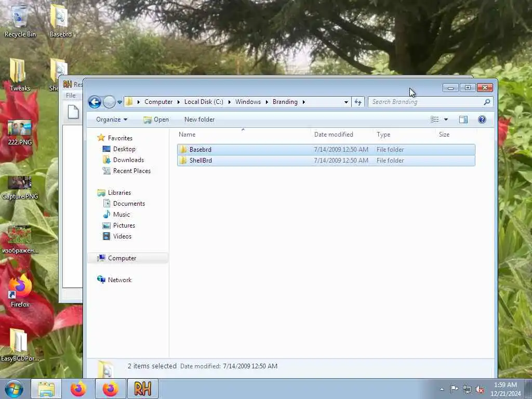Select Computer in the address breadcrumb
Screen dimensions: 532x399
[158, 102]
